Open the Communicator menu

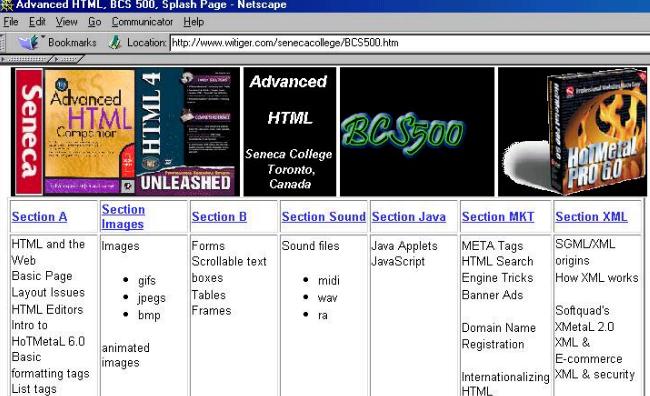pos(142,22)
